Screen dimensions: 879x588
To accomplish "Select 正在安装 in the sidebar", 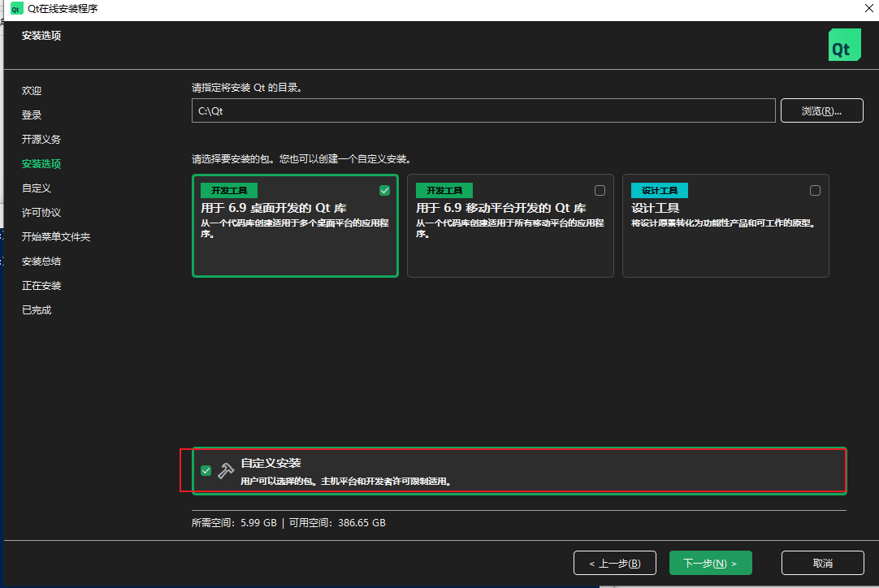I will 41,285.
